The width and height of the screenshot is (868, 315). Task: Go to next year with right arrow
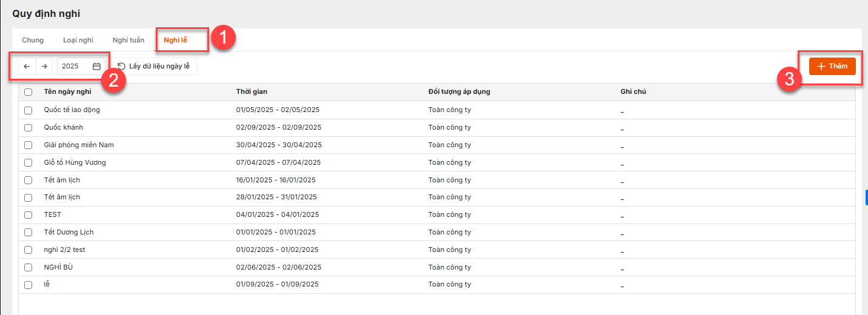pyautogui.click(x=44, y=67)
